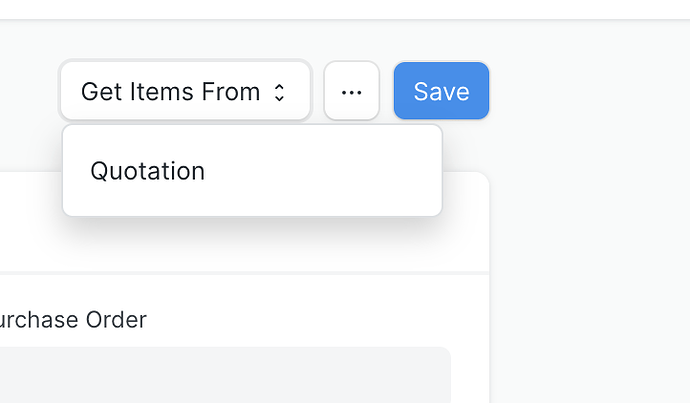Show more actions via the dots button
Viewport: 690px width, 403px height.
(351, 92)
